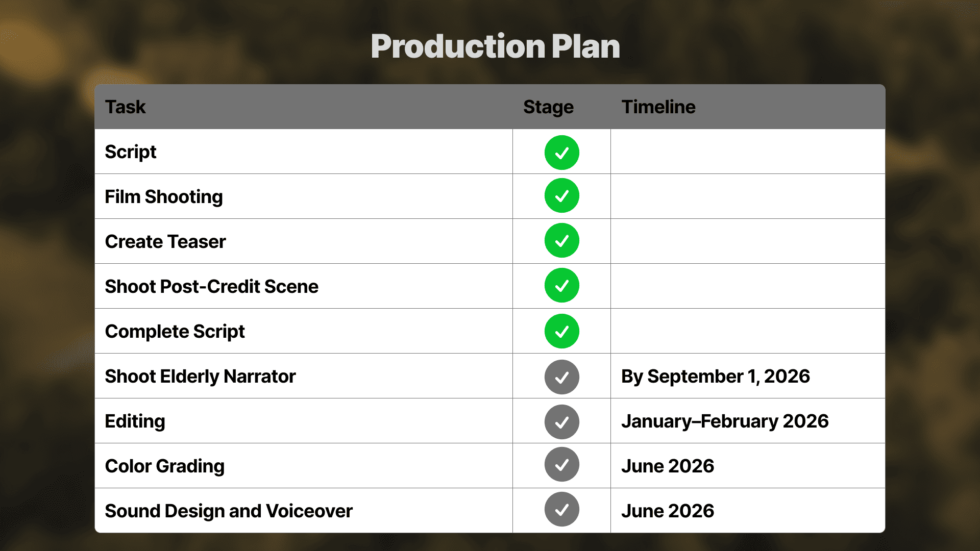980x551 pixels.
Task: Click the green checkmark for Script
Action: [561, 153]
